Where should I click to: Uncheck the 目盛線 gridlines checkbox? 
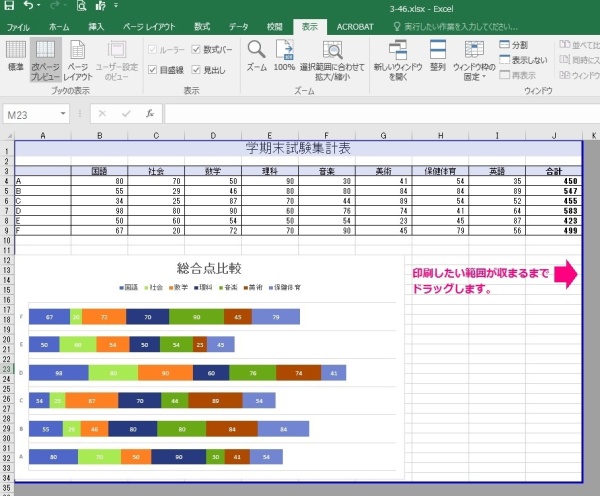153,70
